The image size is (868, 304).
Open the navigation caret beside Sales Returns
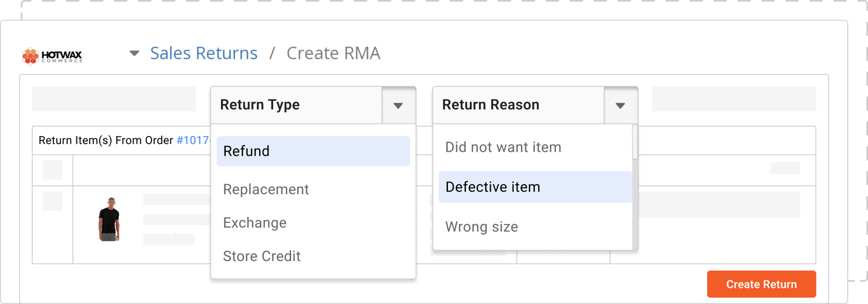pos(134,53)
